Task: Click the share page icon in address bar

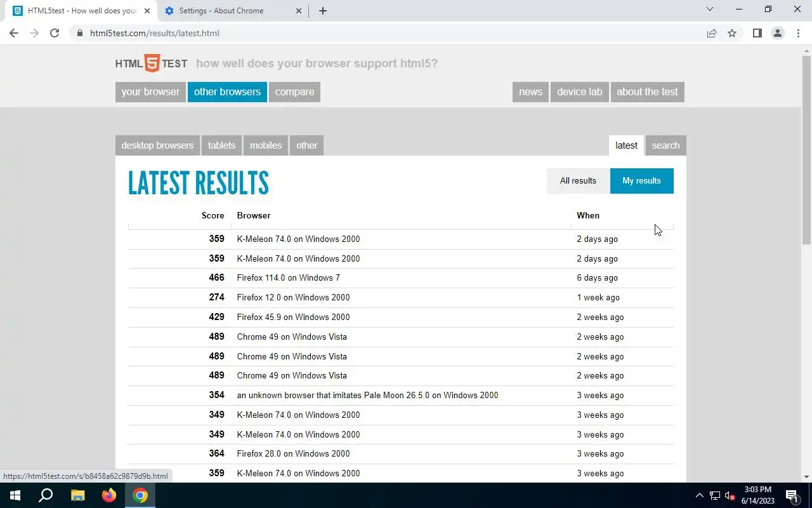Action: click(712, 33)
